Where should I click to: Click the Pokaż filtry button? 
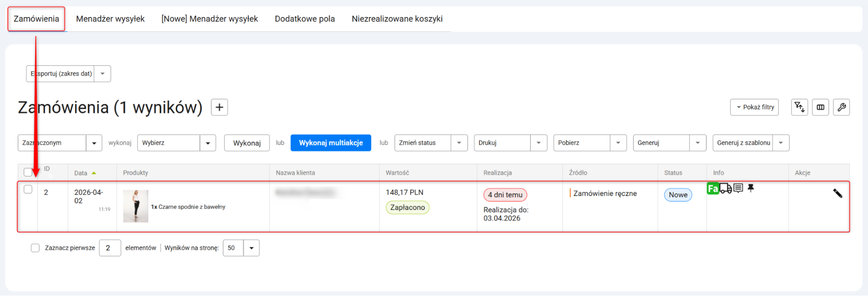tap(754, 107)
